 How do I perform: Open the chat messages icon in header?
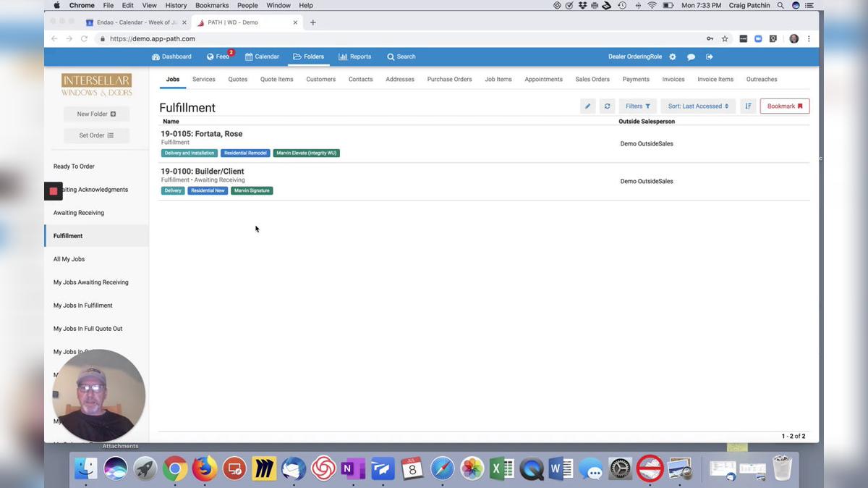[x=691, y=56]
